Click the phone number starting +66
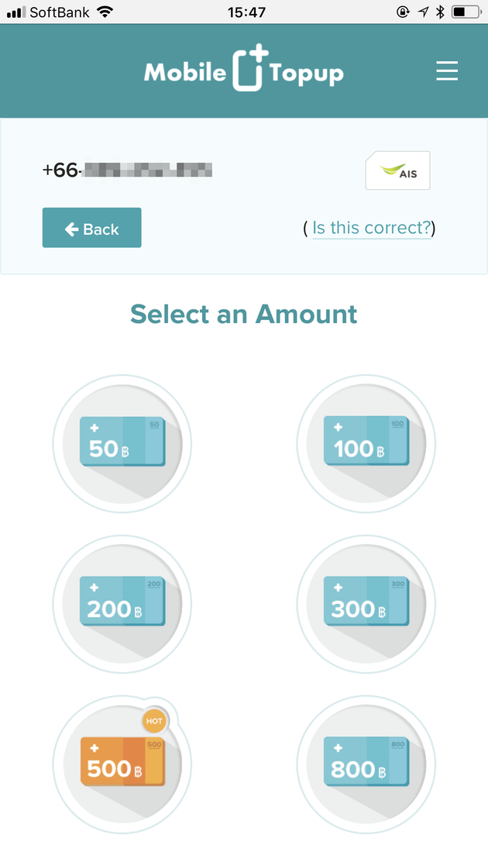The height and width of the screenshot is (868, 488). [127, 170]
